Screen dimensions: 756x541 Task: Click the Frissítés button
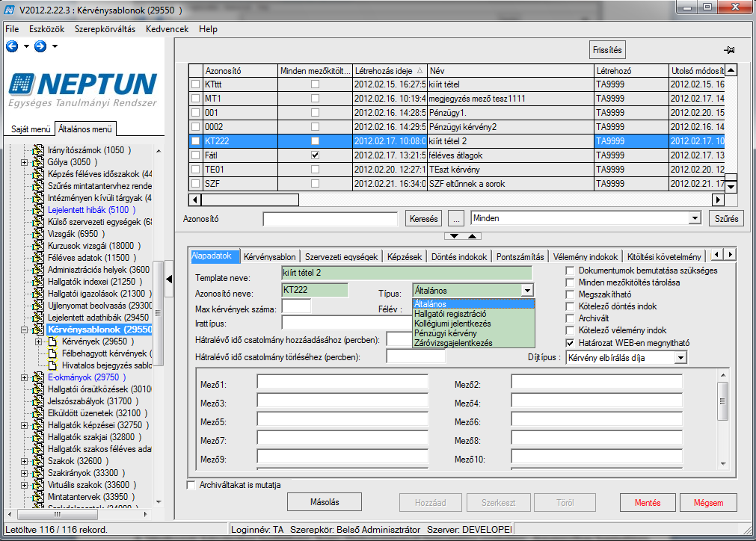pyautogui.click(x=607, y=50)
